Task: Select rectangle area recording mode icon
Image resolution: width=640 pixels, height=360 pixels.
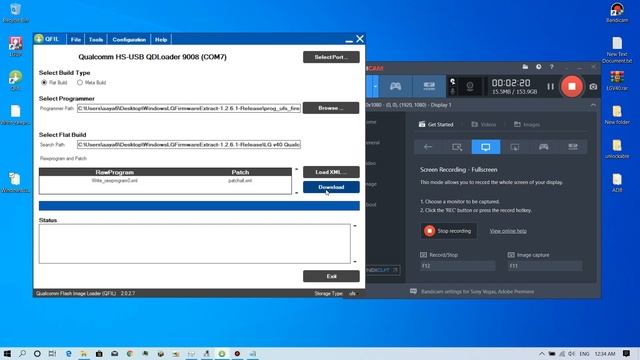Action: 457,147
